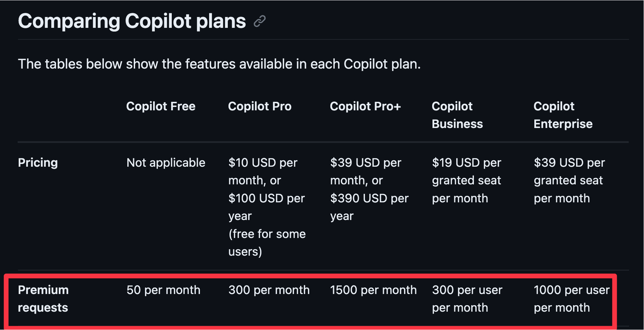Click the intro sentence about Copilot plan tables
The width and height of the screenshot is (644, 330).
pos(219,64)
